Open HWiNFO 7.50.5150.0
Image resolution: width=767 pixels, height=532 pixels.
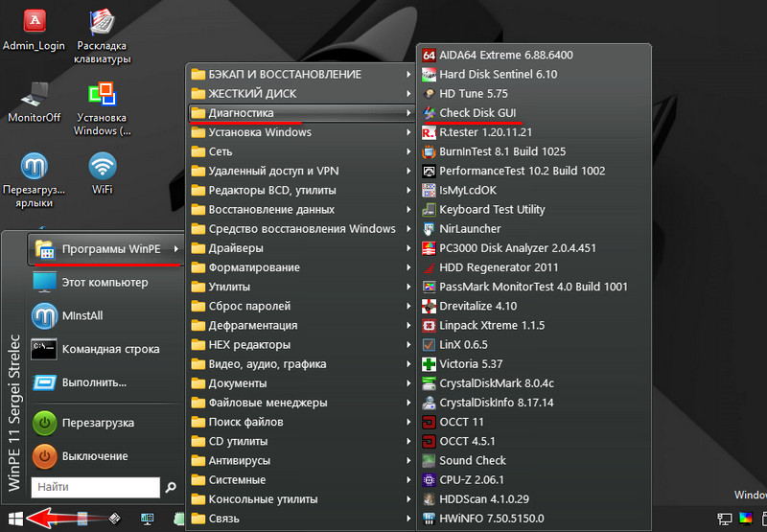[x=534, y=519]
